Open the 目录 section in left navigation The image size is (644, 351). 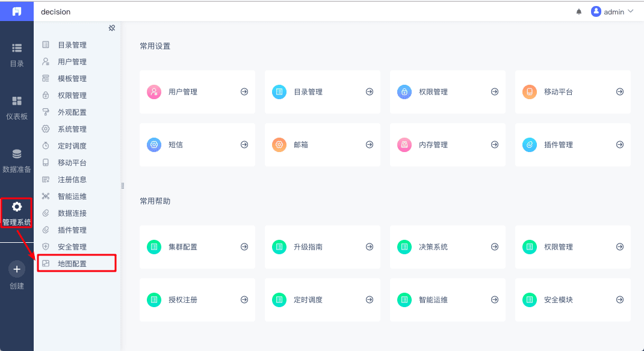[x=17, y=54]
